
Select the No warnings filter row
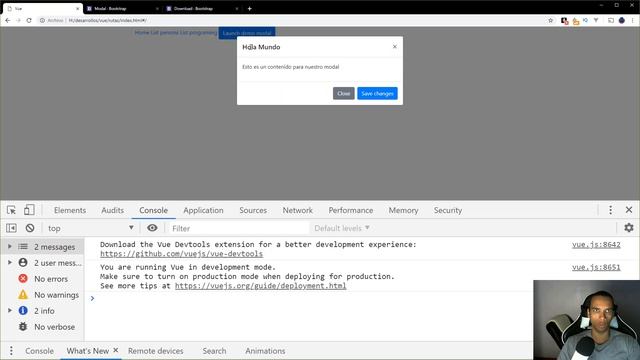point(42,295)
